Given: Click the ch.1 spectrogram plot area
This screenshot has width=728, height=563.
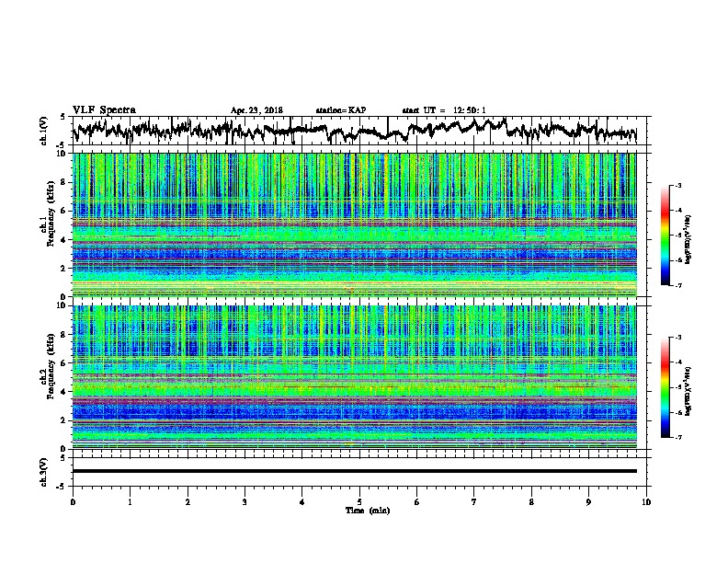Looking at the screenshot, I should click(354, 224).
